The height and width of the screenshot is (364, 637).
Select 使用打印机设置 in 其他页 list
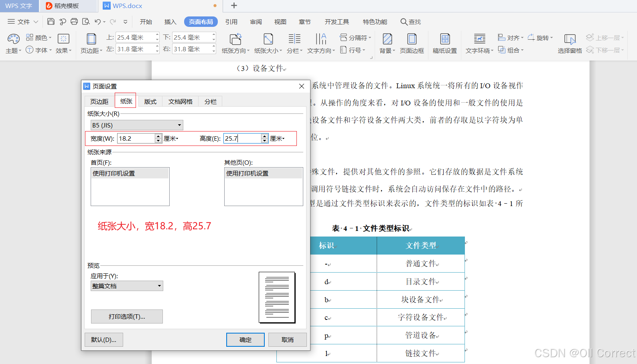tap(264, 173)
